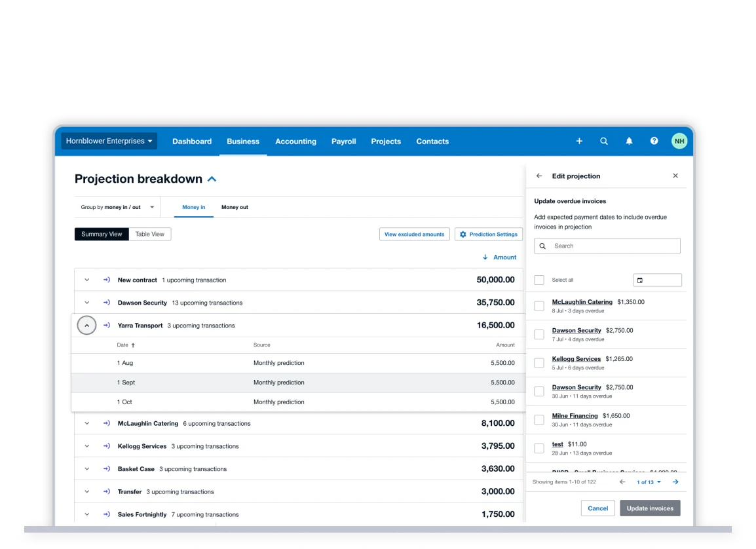Collapse Projection breakdown with the blue chevron
Image resolution: width=756 pixels, height=549 pixels.
point(212,180)
